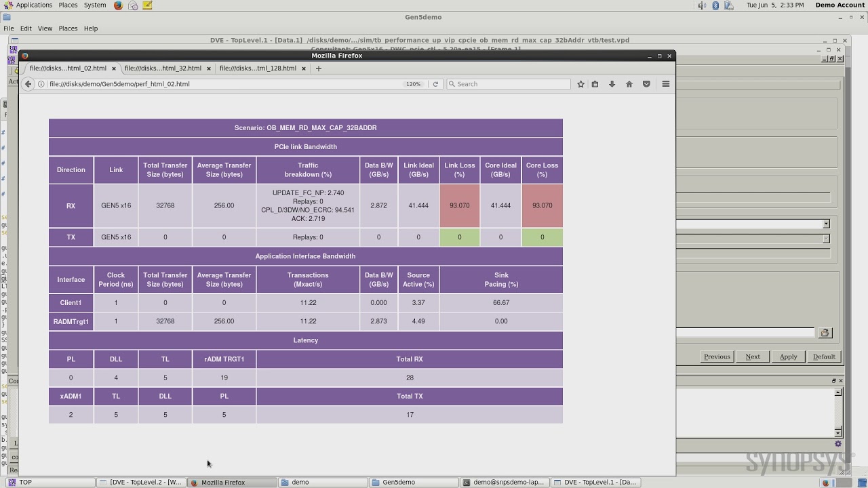The height and width of the screenshot is (488, 868).
Task: Open the Pocket icon in Firefox toolbar
Action: click(646, 84)
